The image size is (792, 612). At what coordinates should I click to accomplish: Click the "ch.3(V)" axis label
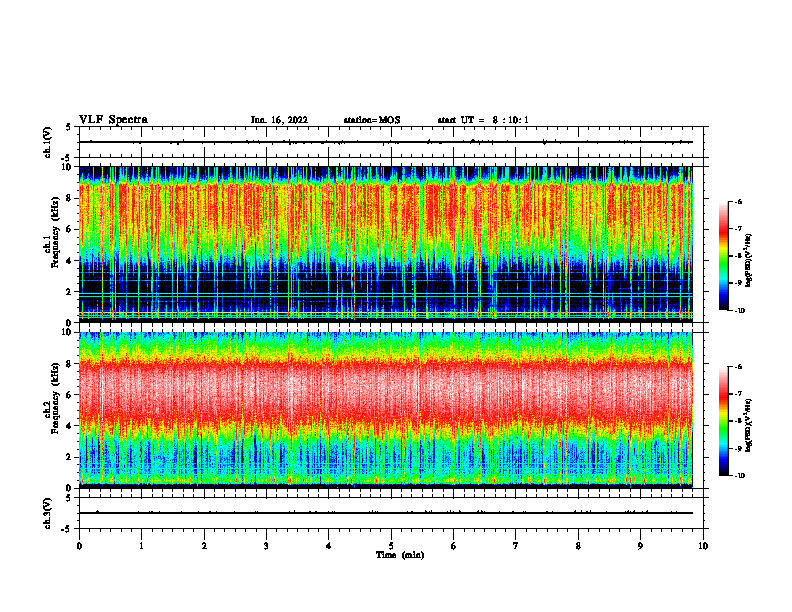(48, 513)
